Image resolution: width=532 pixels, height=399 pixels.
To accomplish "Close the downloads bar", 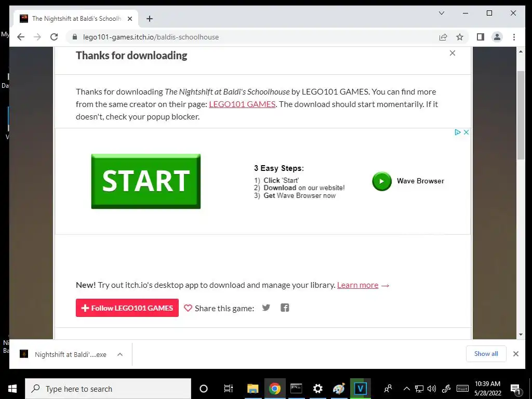I will click(516, 354).
